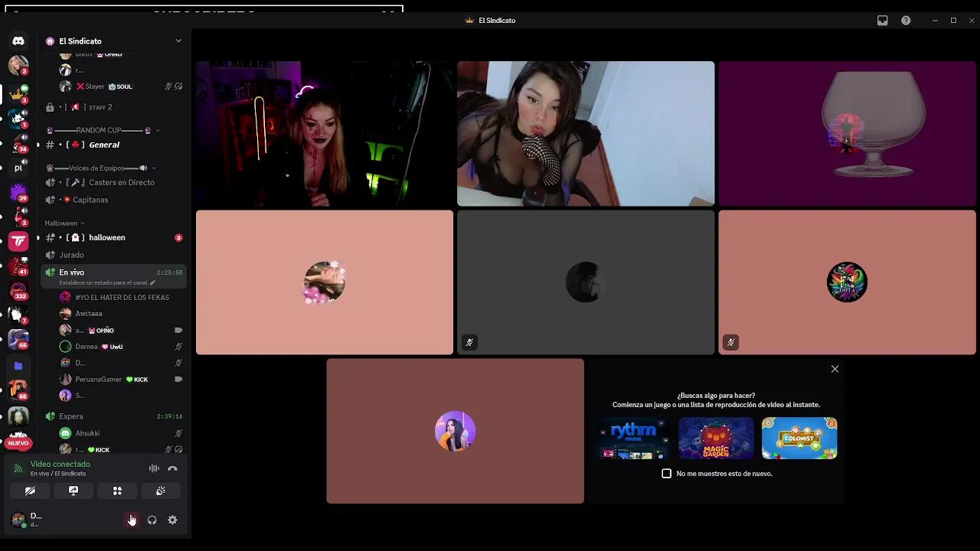Focus the purple glass goblet video tile

click(x=847, y=134)
